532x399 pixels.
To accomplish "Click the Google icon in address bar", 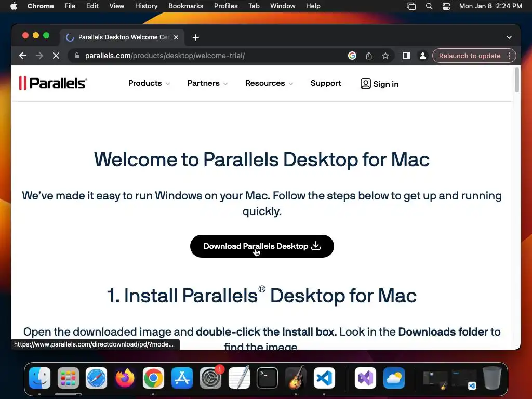I will 352,56.
